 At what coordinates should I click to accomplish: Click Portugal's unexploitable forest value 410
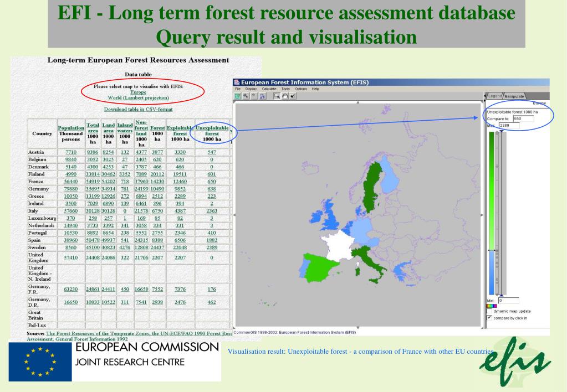(x=212, y=233)
